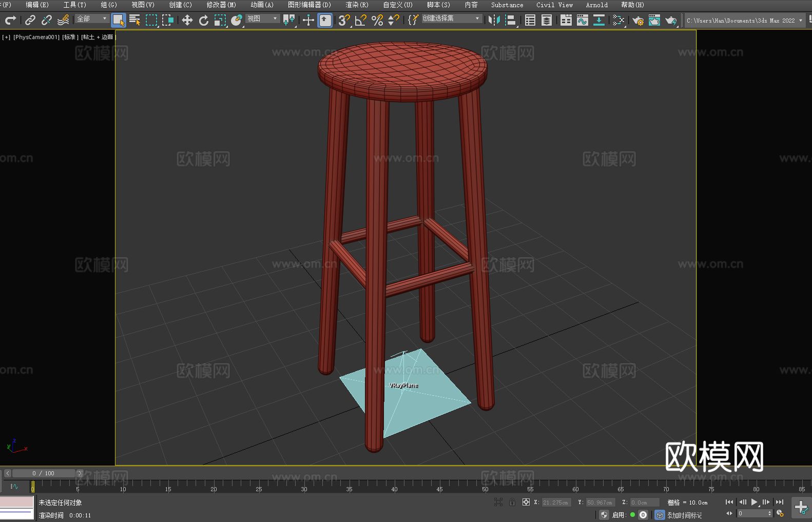Viewport: 812px width, 522px height.
Task: Open the Substance menu
Action: 507,5
